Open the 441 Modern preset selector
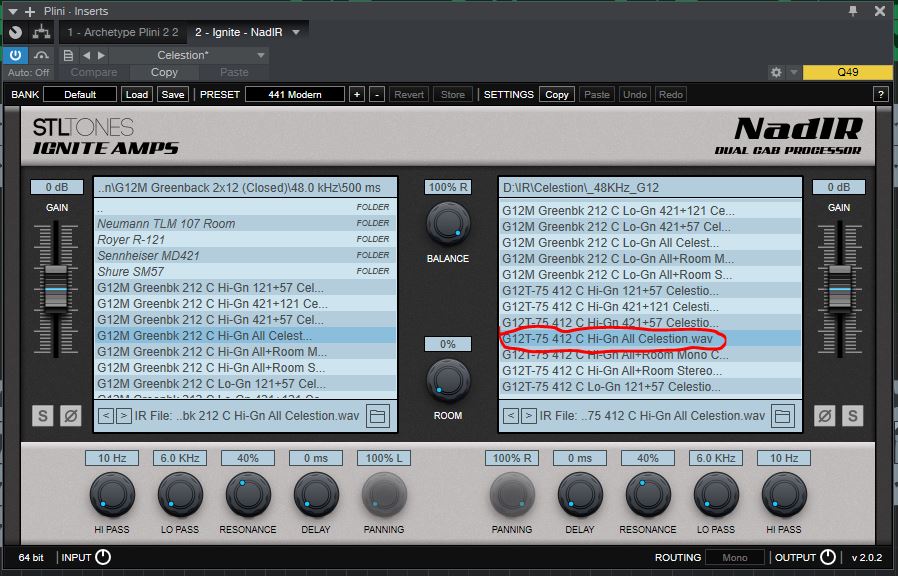The image size is (898, 576). coord(295,94)
